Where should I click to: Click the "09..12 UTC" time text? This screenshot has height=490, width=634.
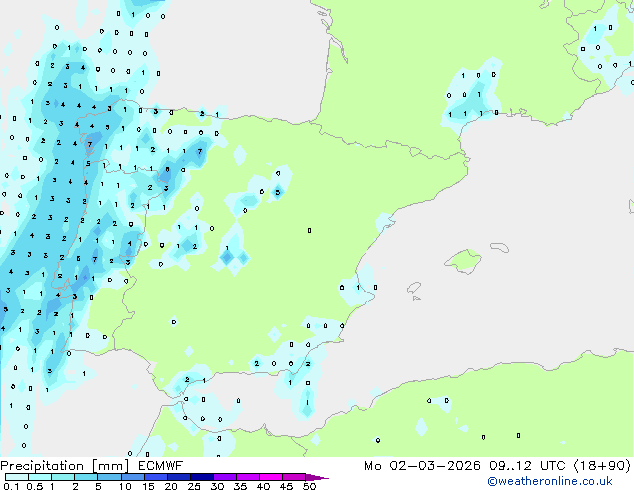(527, 466)
